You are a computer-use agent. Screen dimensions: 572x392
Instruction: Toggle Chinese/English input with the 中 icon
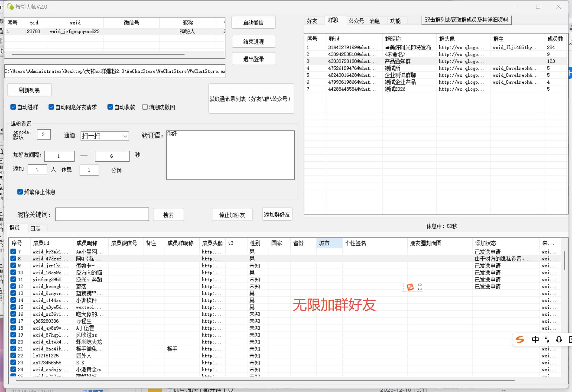(x=536, y=340)
